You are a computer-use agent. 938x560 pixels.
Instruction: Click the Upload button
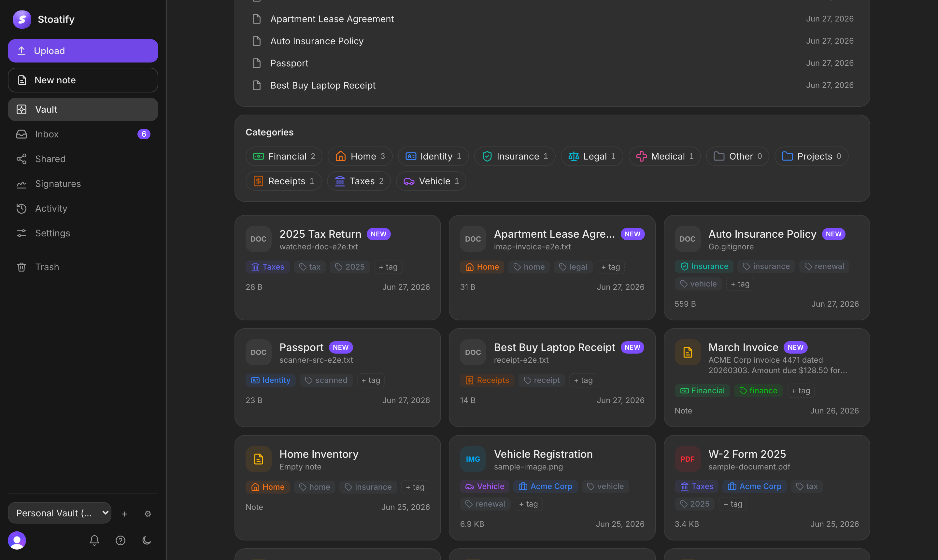point(83,50)
